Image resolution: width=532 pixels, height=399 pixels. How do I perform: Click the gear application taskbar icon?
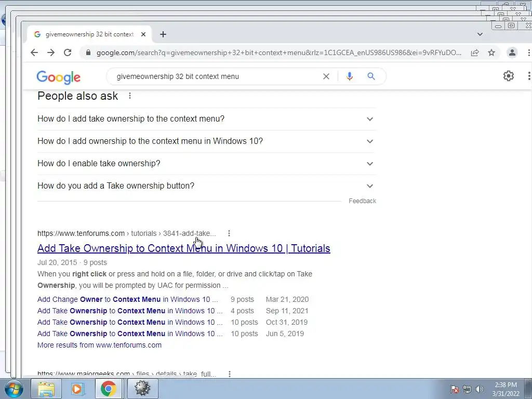[x=142, y=389]
